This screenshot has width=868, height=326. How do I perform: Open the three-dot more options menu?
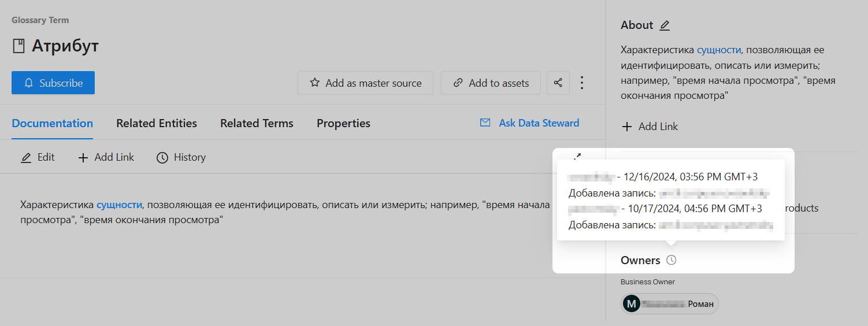pos(582,83)
